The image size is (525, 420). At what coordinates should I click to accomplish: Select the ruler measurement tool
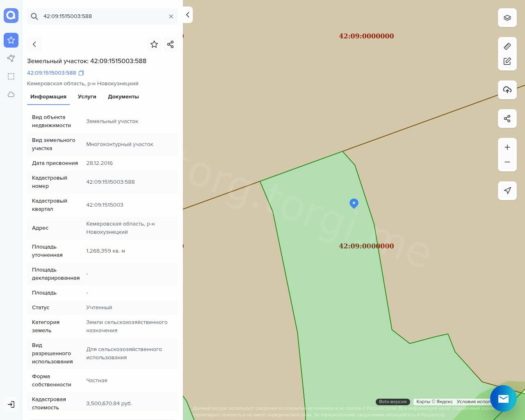[x=507, y=46]
